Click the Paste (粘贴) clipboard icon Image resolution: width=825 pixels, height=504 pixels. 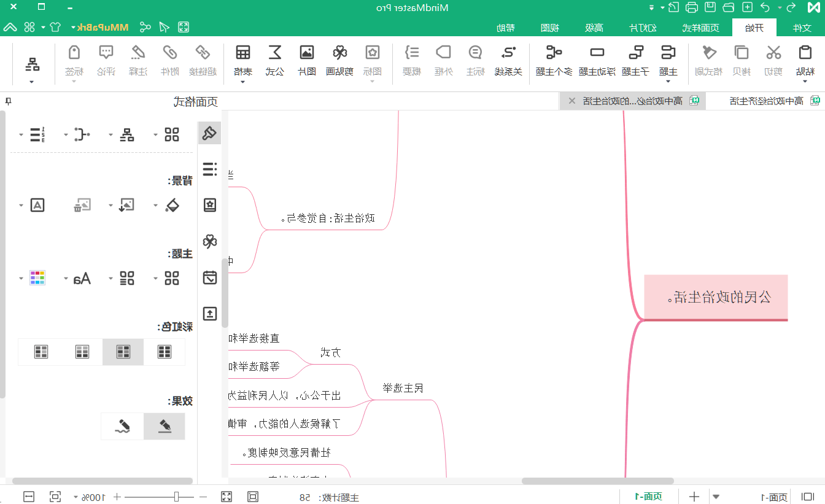point(805,52)
